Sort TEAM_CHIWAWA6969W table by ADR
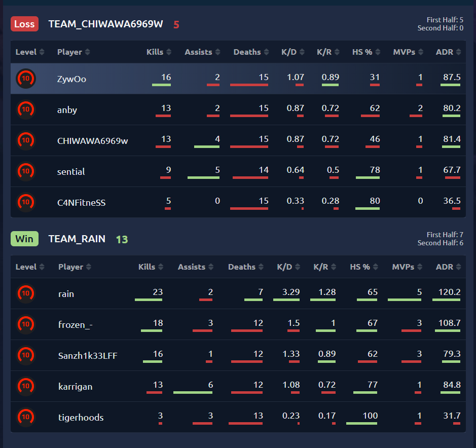Viewport: 476px width, 448px height. [x=449, y=52]
